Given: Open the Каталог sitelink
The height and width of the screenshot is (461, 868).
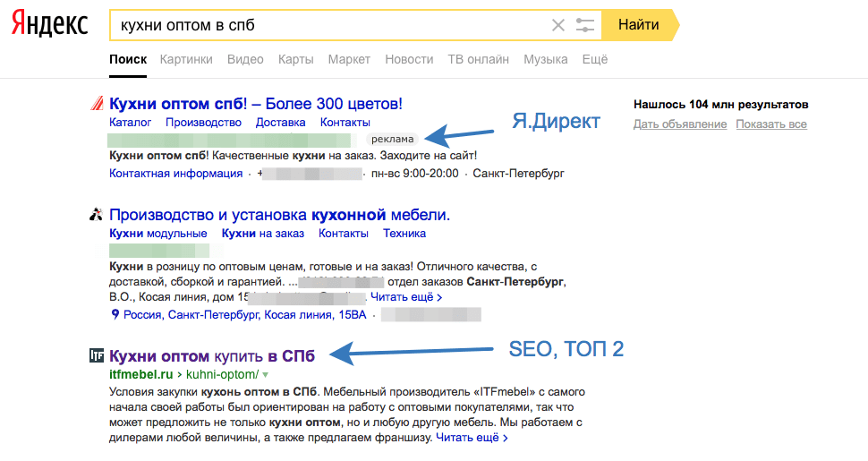Looking at the screenshot, I should [x=130, y=123].
